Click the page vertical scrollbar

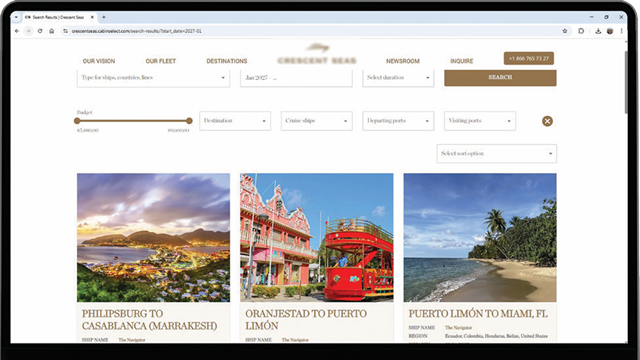tap(626, 82)
